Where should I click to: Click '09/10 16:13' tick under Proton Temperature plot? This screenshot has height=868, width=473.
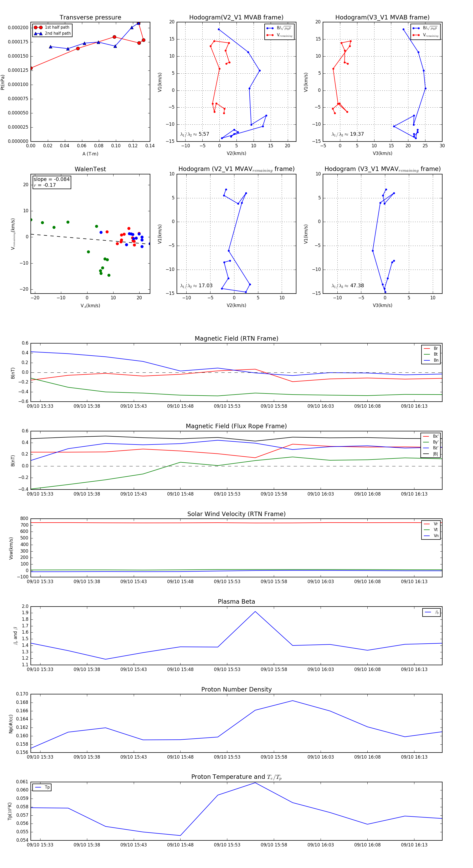pyautogui.click(x=414, y=845)
